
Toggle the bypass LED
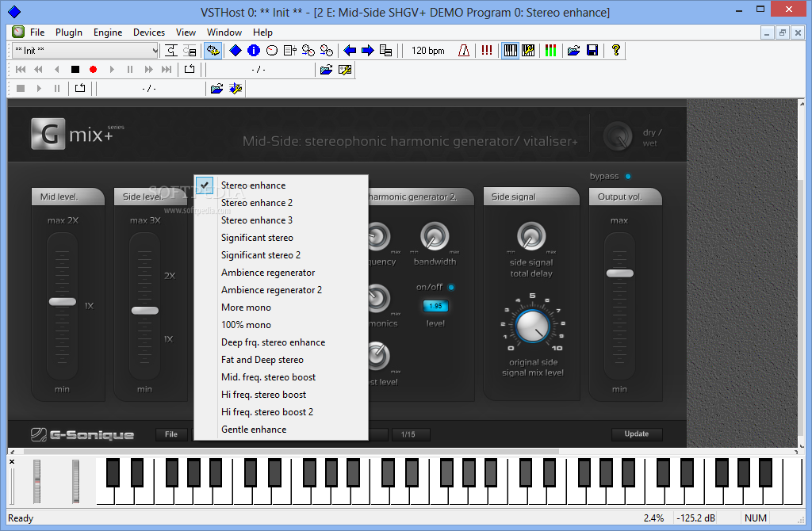coord(628,177)
